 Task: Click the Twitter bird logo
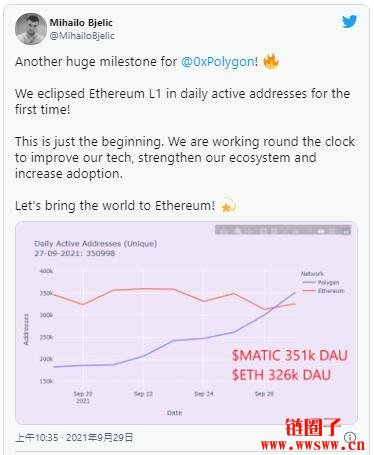click(x=349, y=22)
